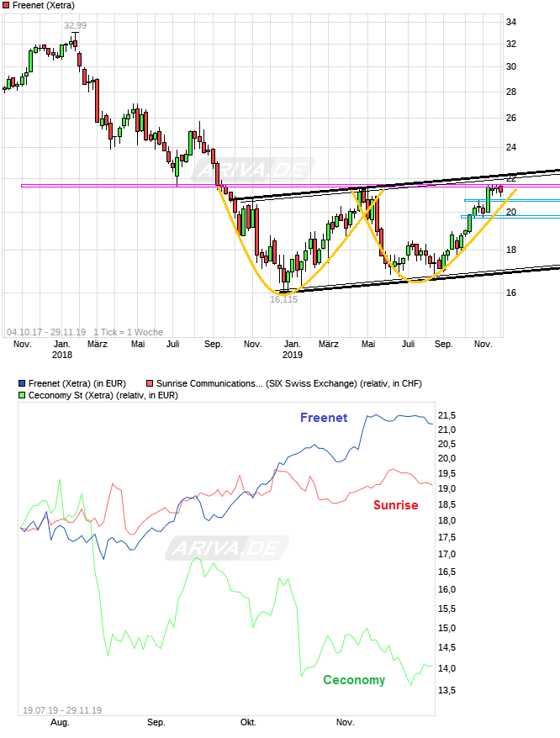Click the 2018 year label on time axis
Viewport: 560px width, 738px height.
click(61, 355)
